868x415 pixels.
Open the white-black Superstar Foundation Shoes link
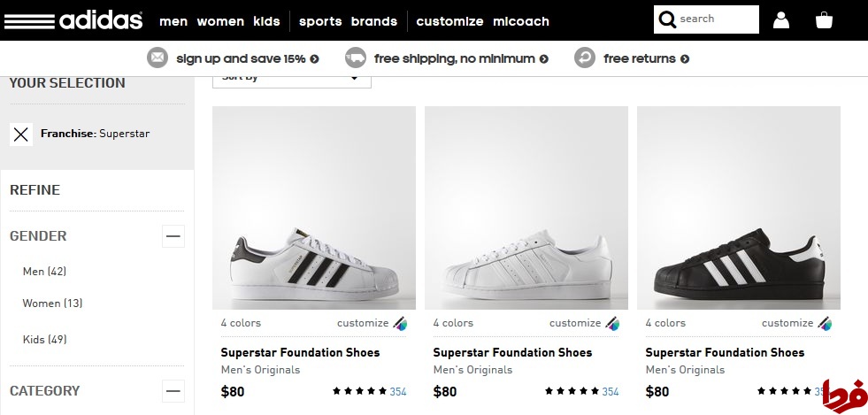point(300,352)
